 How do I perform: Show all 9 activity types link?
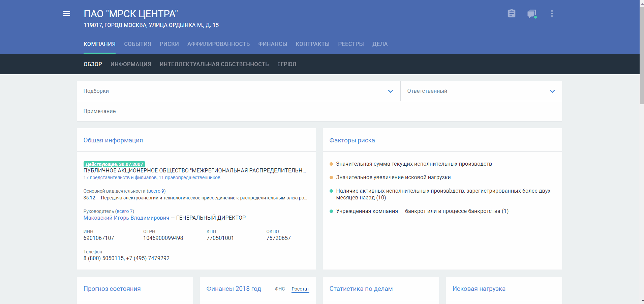tap(156, 191)
